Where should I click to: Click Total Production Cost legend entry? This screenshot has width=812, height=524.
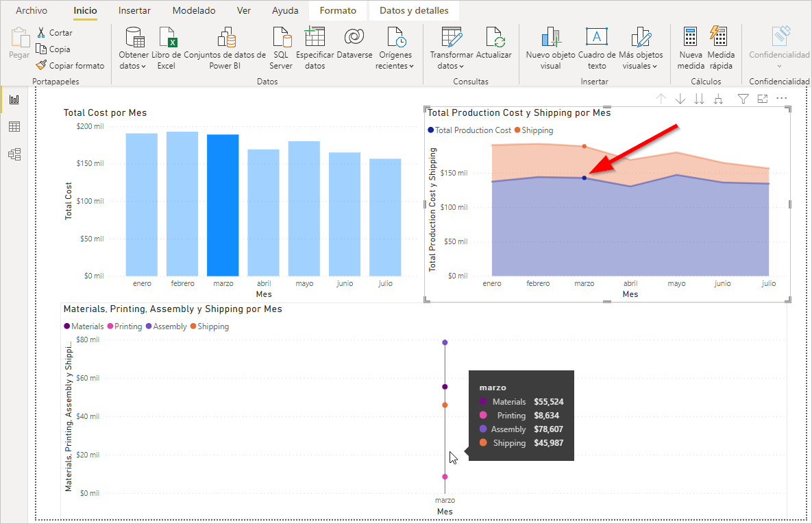point(469,130)
